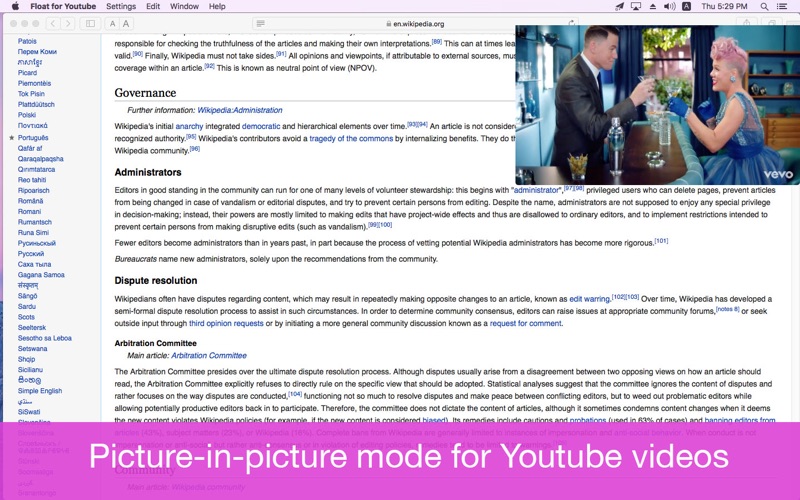Select the Română language link
The height and width of the screenshot is (500, 800).
tap(31, 201)
